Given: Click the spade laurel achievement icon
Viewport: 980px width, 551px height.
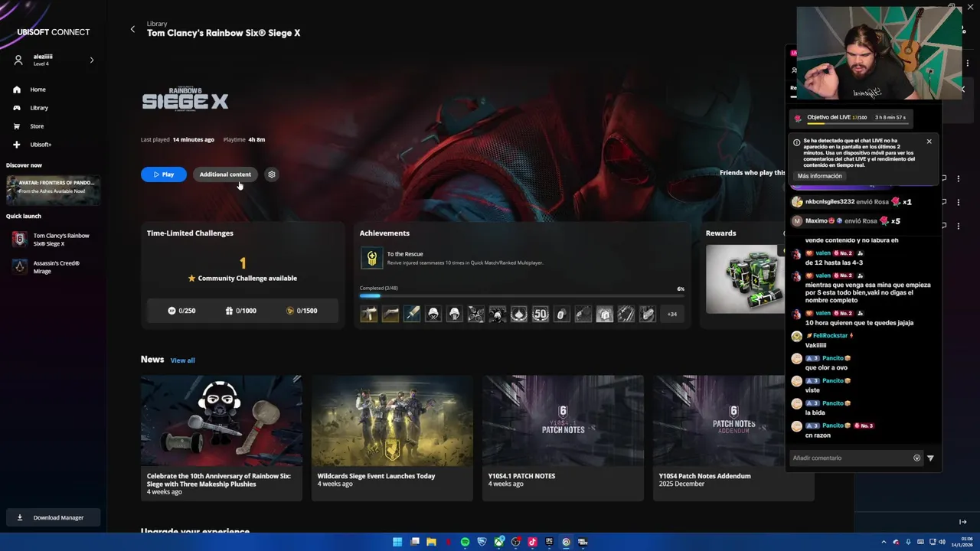Looking at the screenshot, I should tap(519, 314).
